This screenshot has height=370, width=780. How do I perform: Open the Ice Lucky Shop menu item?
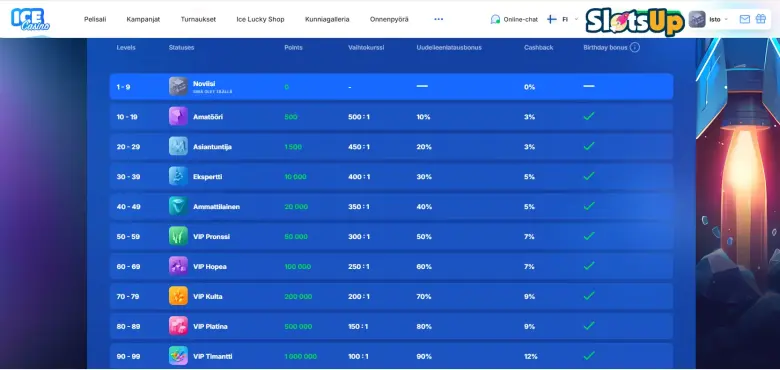(x=260, y=19)
